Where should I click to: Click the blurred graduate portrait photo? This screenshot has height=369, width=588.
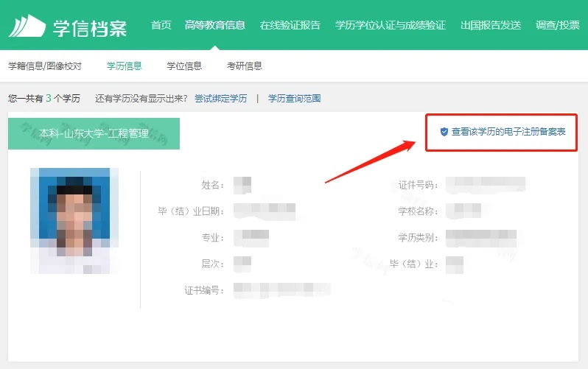tap(74, 220)
